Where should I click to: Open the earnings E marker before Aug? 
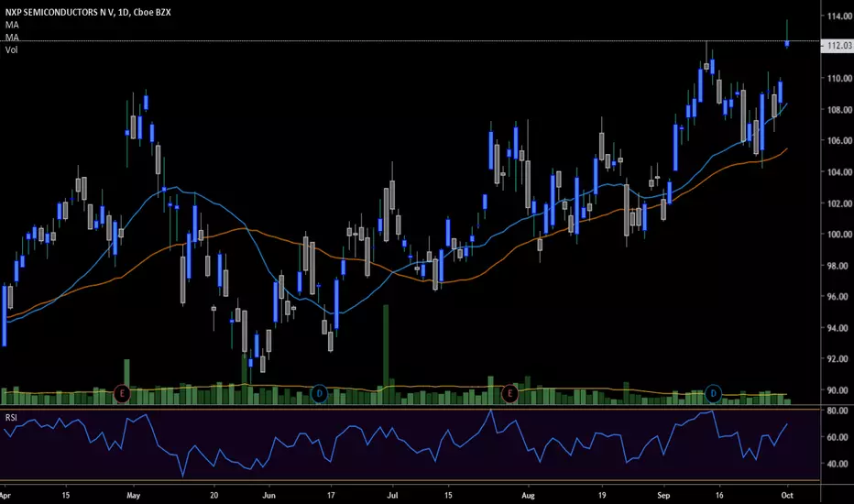coord(509,393)
